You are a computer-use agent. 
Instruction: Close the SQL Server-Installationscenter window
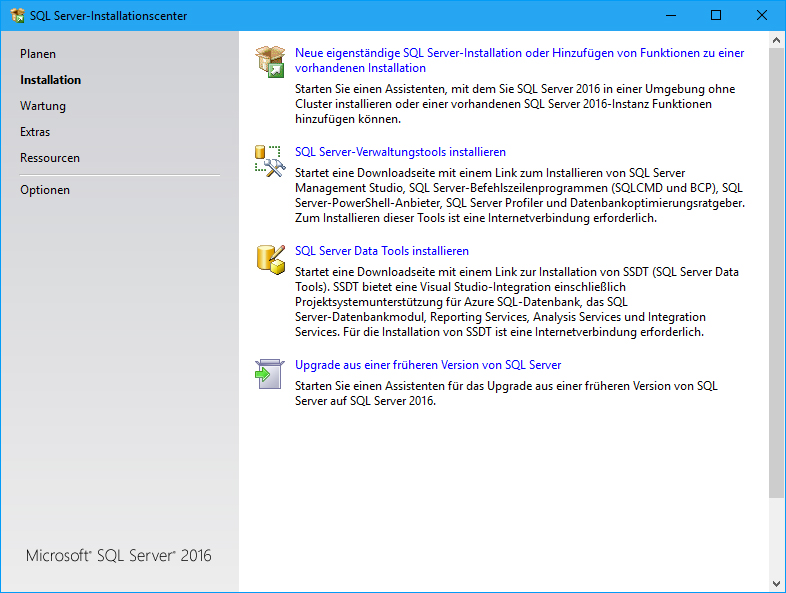(x=761, y=16)
